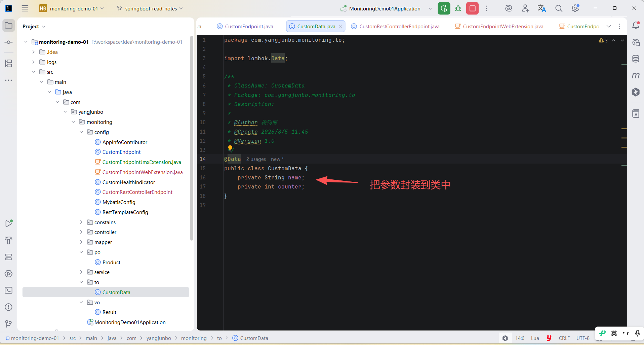Open the Problems tool window

(9, 307)
